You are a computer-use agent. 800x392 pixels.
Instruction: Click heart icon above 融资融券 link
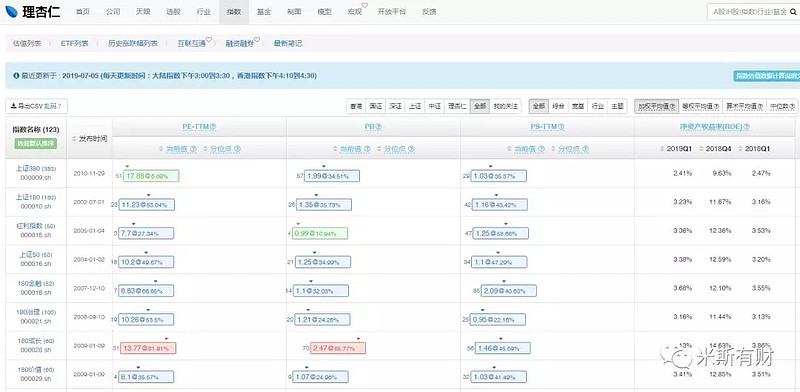pyautogui.click(x=257, y=39)
